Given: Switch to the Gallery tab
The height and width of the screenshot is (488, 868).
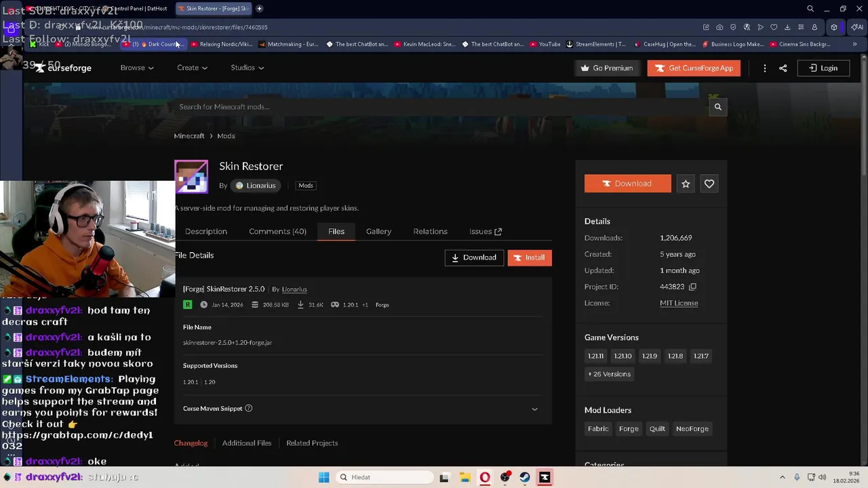Looking at the screenshot, I should pos(378,231).
